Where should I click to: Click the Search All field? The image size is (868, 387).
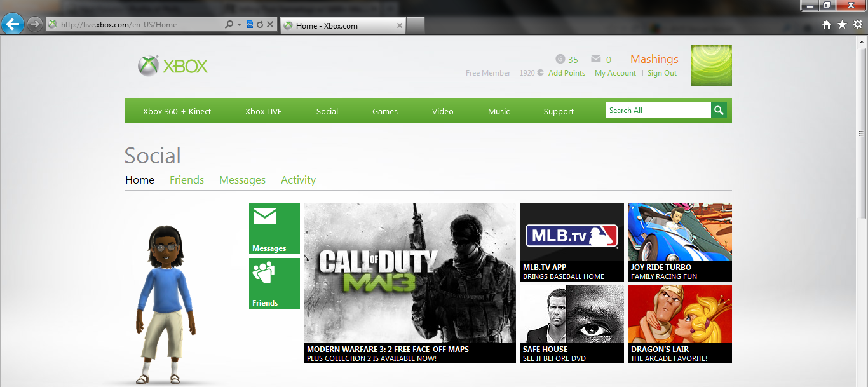click(x=658, y=111)
